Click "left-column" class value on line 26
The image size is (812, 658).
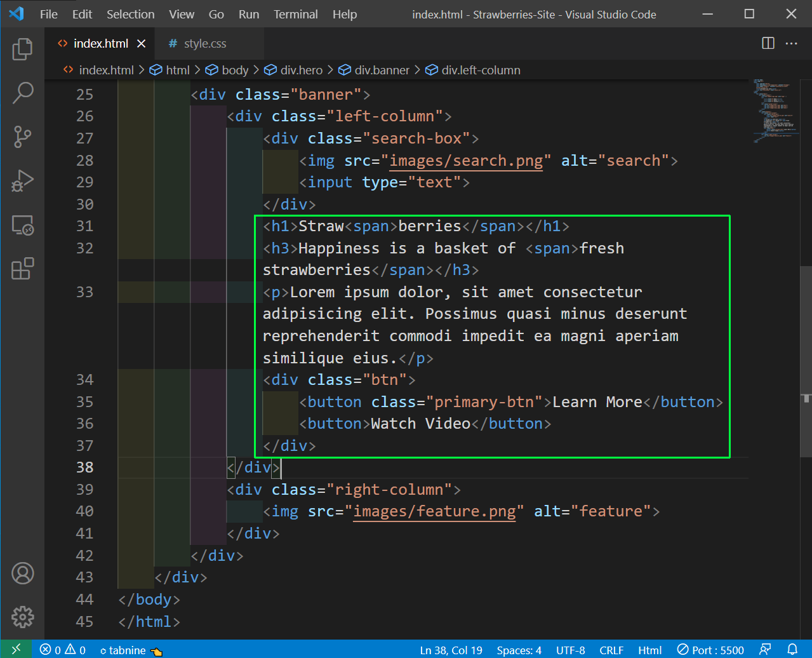(x=385, y=116)
